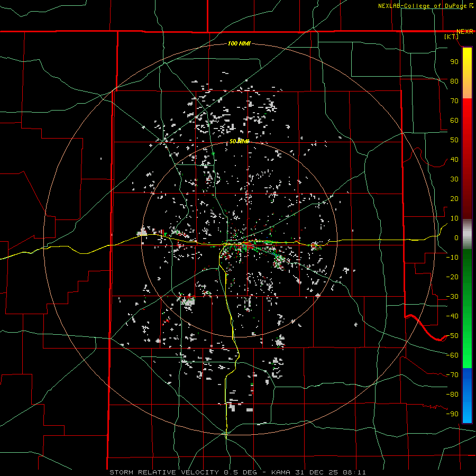Click the 31 DEC 25 date text
476x476 pixels.
point(317,472)
